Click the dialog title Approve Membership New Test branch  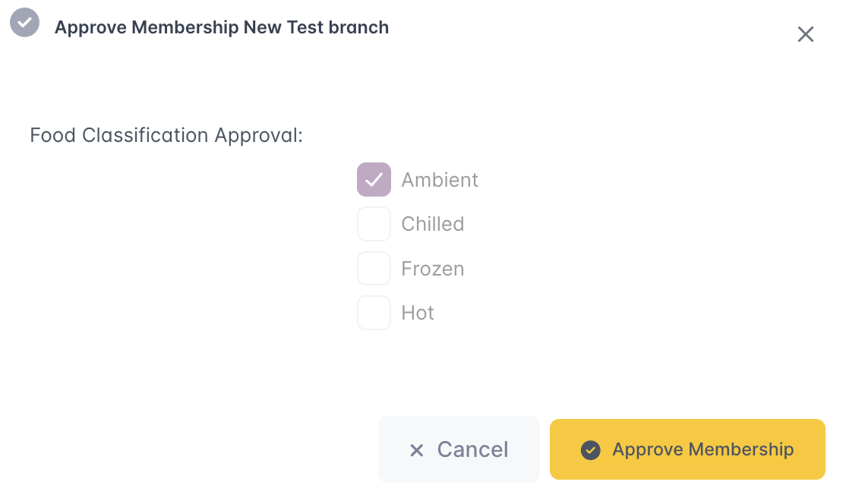[x=221, y=27]
